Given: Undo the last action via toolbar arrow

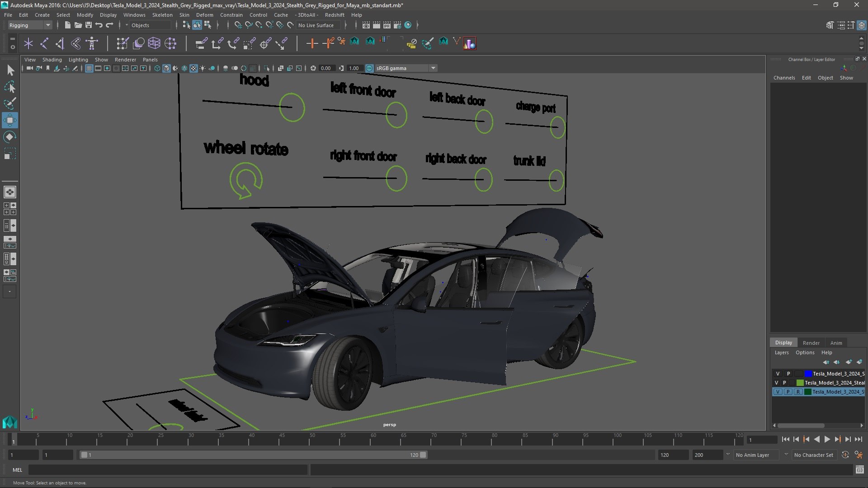Looking at the screenshot, I should coord(99,25).
